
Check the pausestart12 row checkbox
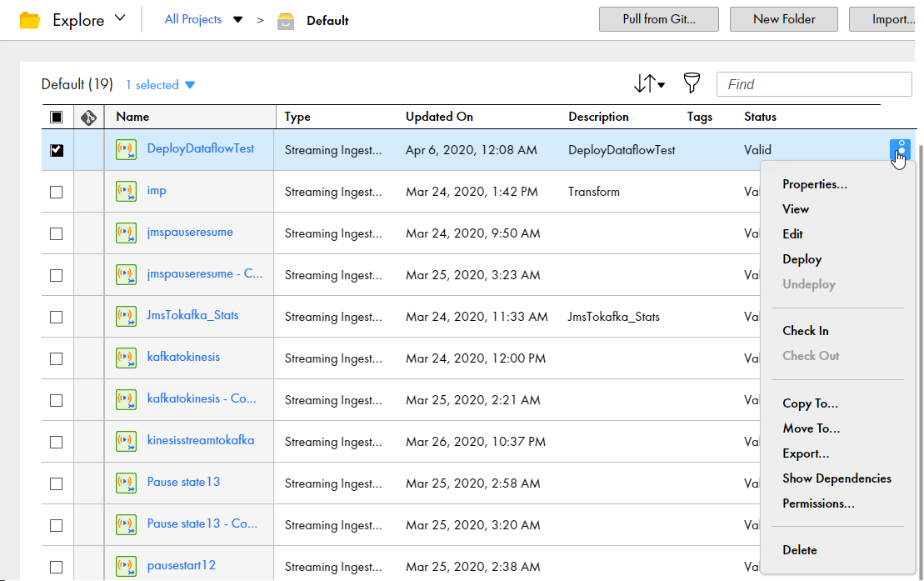56,567
